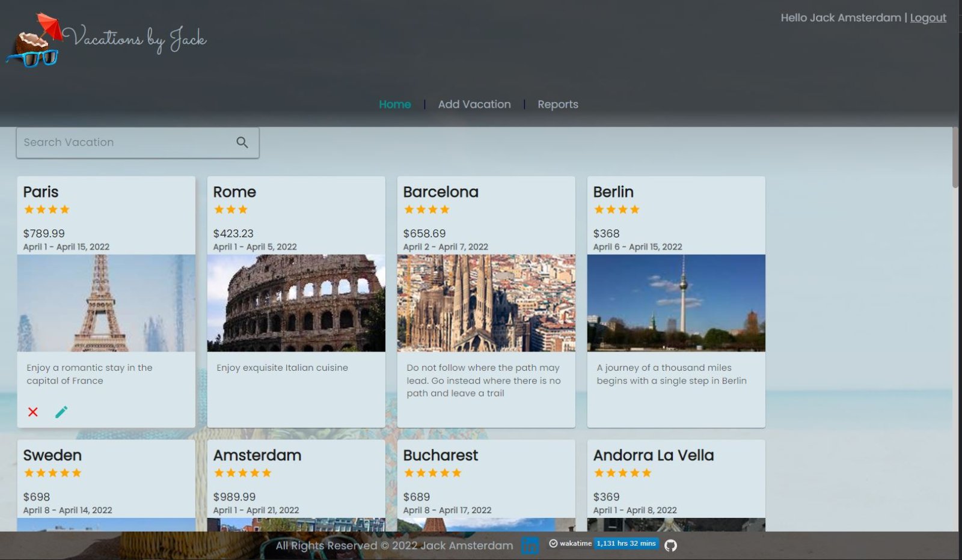
Task: Click the $368 price on Berlin
Action: (606, 233)
